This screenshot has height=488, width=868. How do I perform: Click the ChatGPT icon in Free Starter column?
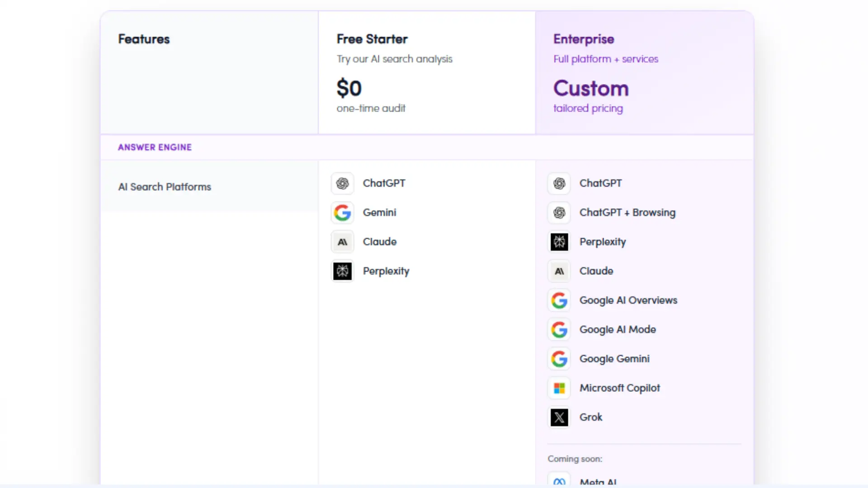(x=342, y=183)
